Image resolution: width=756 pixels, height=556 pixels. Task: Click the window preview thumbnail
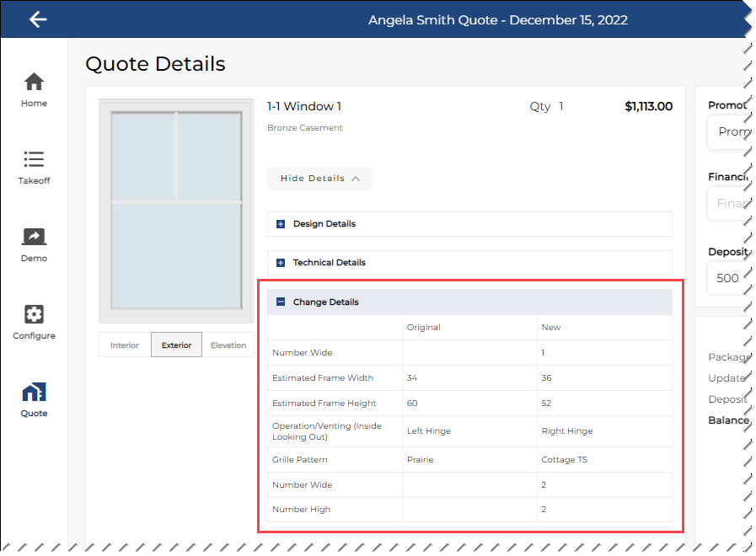pyautogui.click(x=175, y=211)
